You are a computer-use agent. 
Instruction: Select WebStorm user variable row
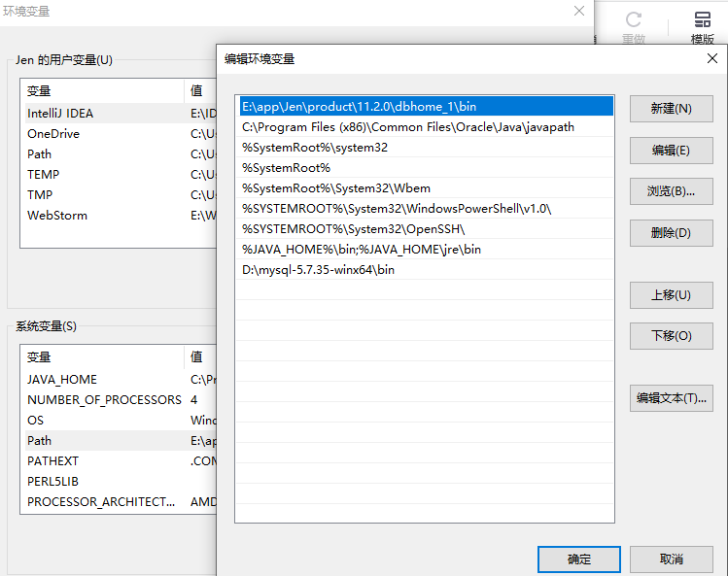(x=121, y=216)
